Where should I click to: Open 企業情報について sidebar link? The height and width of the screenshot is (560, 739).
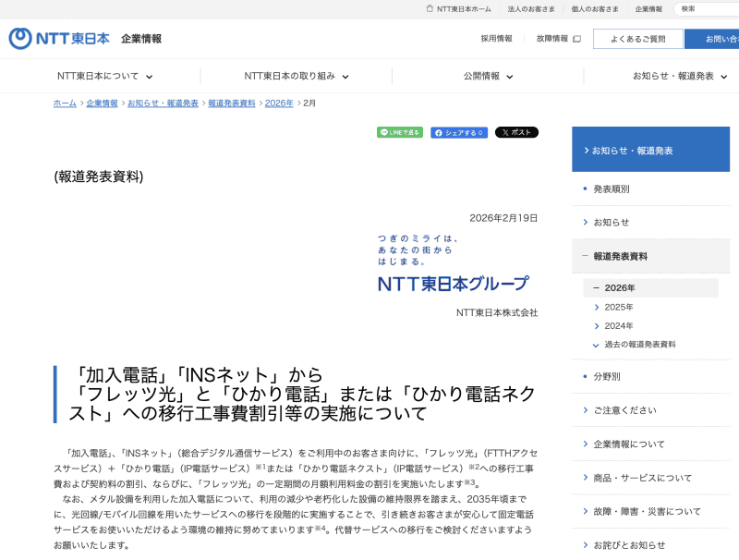point(629,444)
